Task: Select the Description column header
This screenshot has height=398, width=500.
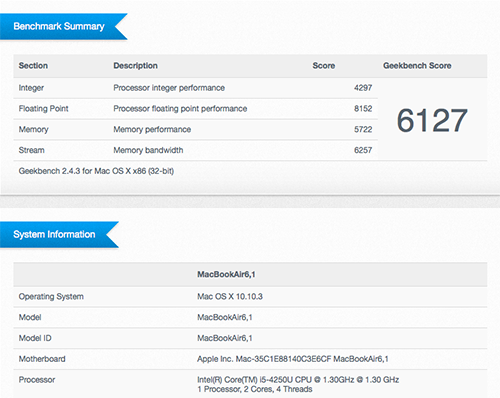Action: pyautogui.click(x=135, y=66)
